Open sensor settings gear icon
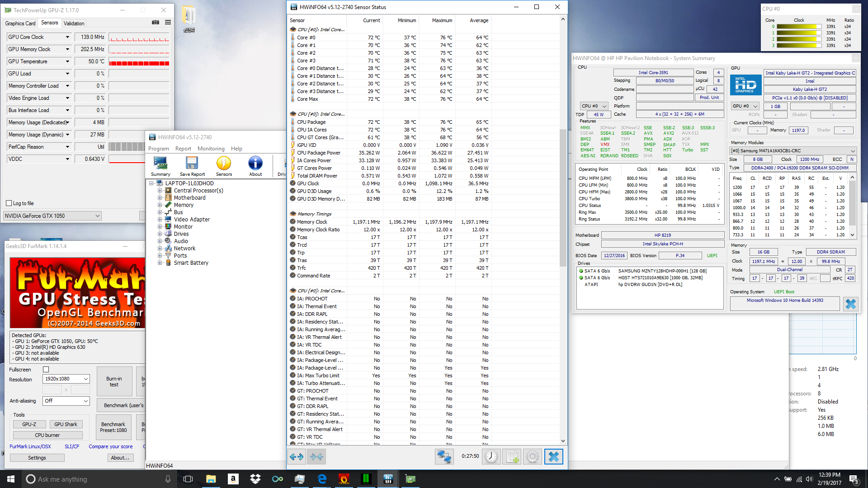Viewport: 868px width, 488px height. 533,457
